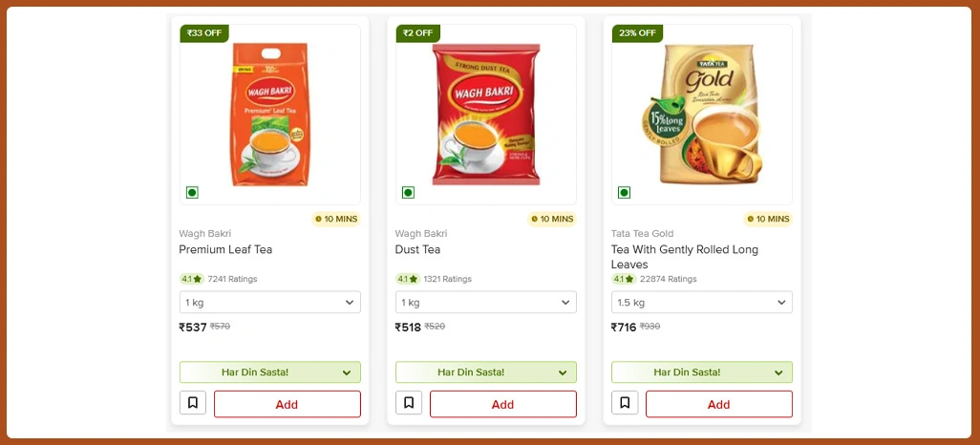
Task: Click vegetarian mark on Premium Leaf Tea
Action: click(x=192, y=193)
